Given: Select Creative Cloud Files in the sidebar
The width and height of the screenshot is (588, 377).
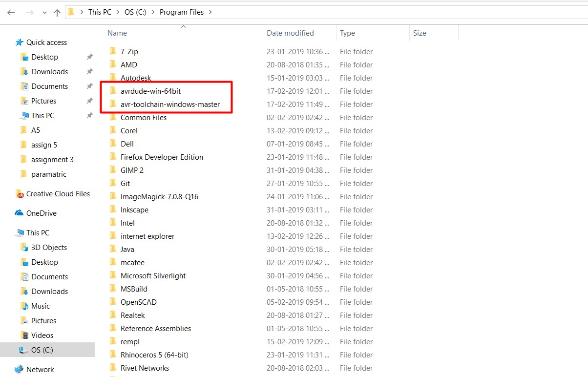Looking at the screenshot, I should pos(58,194).
